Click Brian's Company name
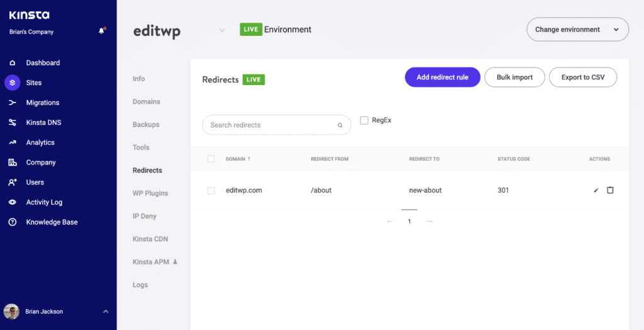Screen dimensions: 644x330 click(31, 31)
